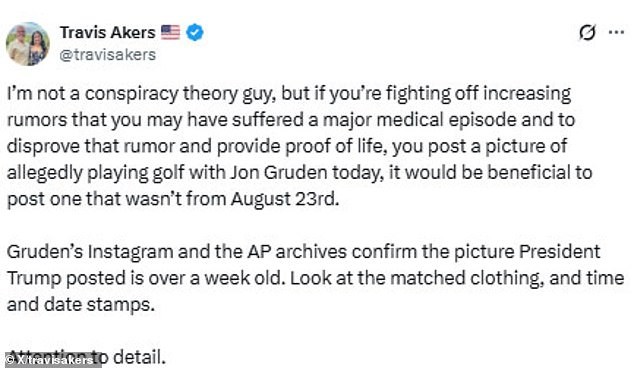Viewport: 634px width, 368px height.
Task: Select the "August 23rd" date text
Action: (285, 199)
